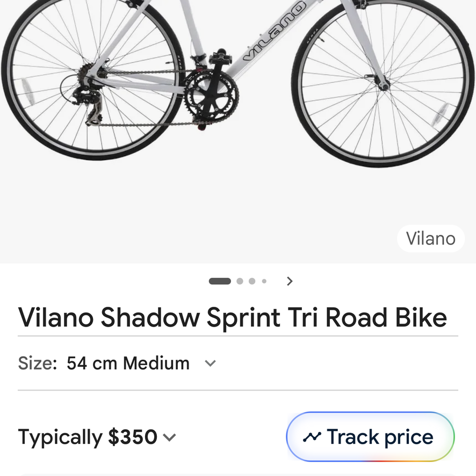The image size is (476, 476).
Task: Click the black crankset on the bike
Action: pos(212,94)
